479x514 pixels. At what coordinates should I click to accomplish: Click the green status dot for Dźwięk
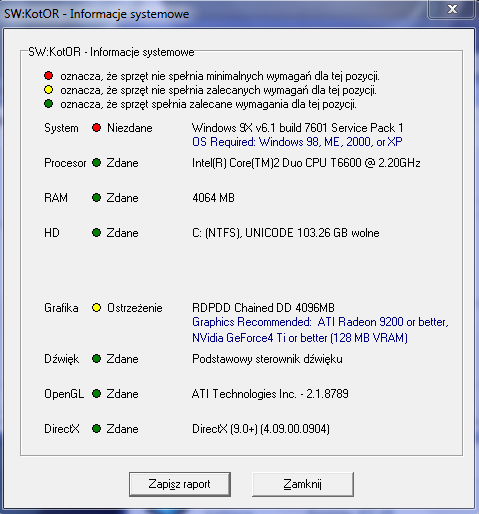point(96,359)
